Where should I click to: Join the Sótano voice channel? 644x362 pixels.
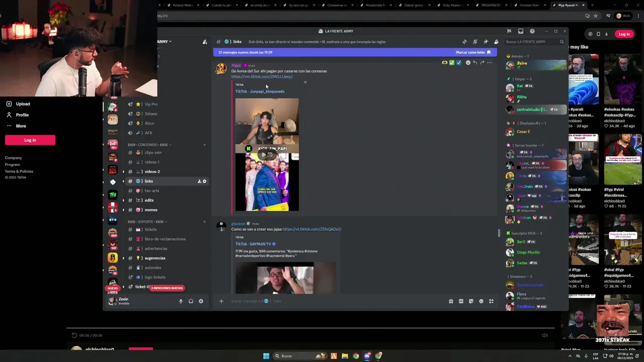[166, 114]
